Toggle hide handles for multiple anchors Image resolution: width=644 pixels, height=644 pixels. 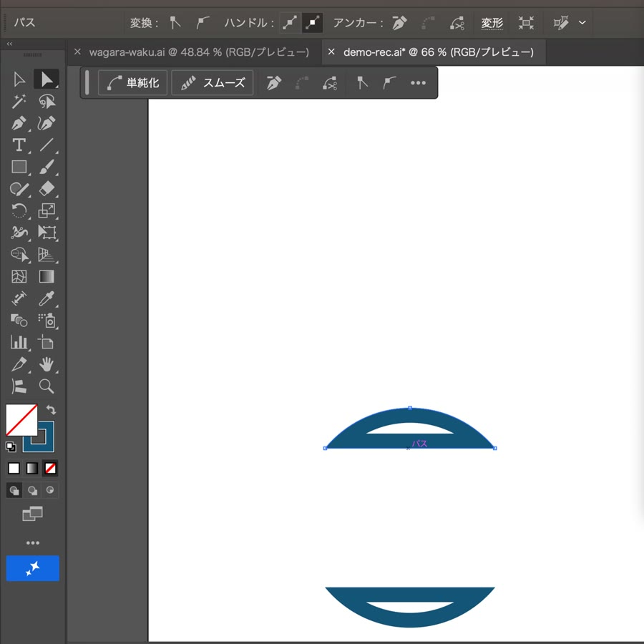312,23
